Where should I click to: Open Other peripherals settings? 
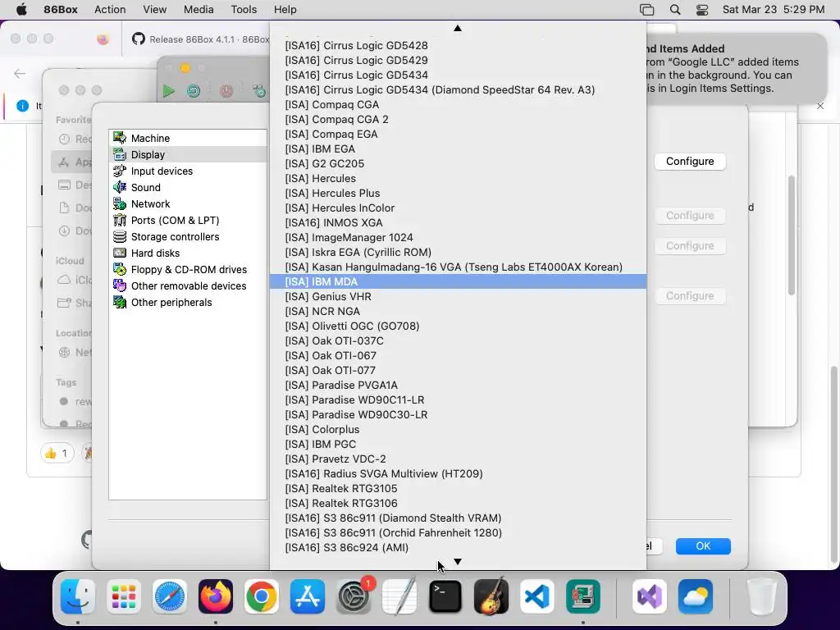pos(188,303)
